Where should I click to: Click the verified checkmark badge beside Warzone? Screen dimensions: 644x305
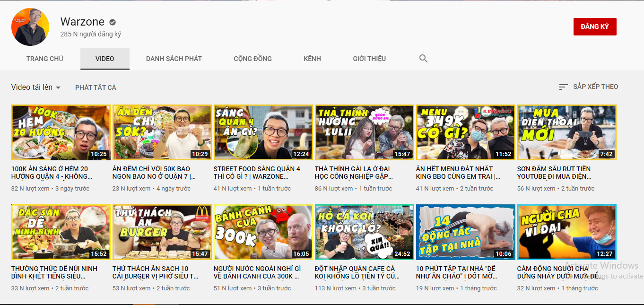coord(113,22)
